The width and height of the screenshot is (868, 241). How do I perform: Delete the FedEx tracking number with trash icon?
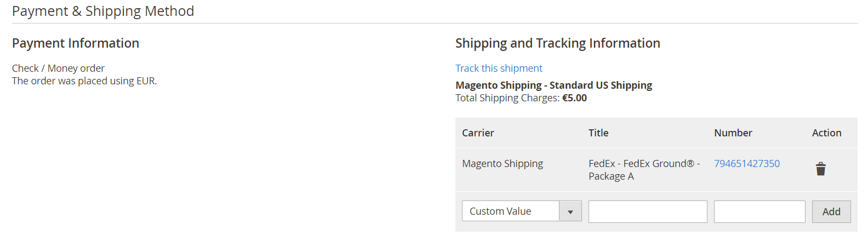pyautogui.click(x=820, y=169)
